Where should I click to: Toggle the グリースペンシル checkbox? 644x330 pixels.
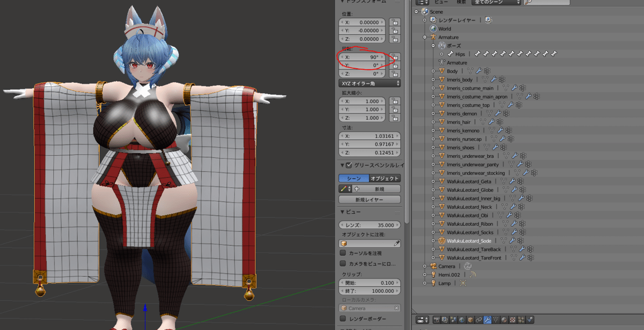[x=349, y=165]
